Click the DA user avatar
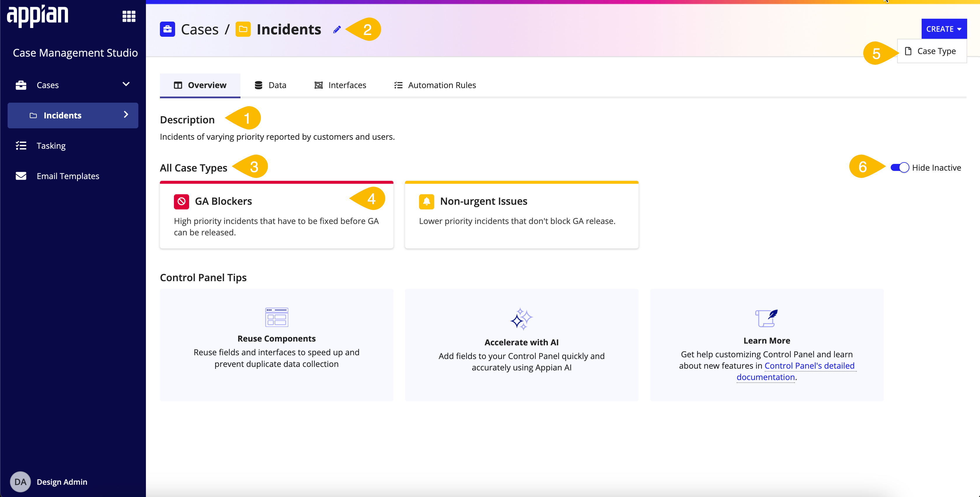The width and height of the screenshot is (980, 497). pyautogui.click(x=20, y=482)
